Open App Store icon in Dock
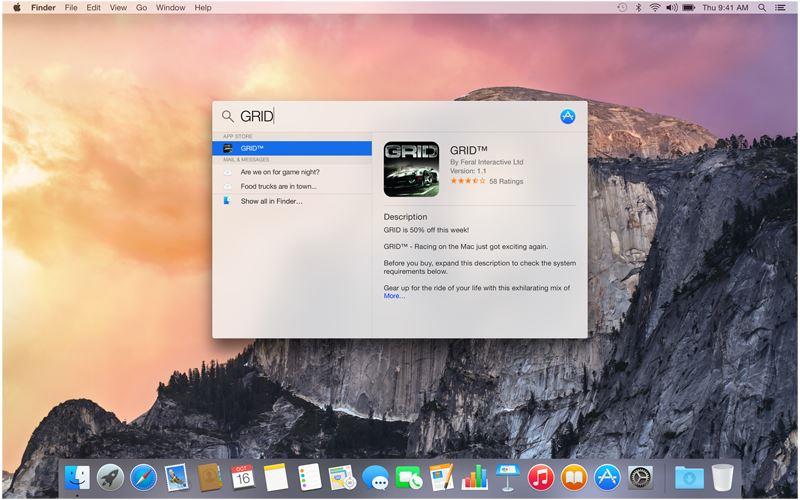 (607, 478)
